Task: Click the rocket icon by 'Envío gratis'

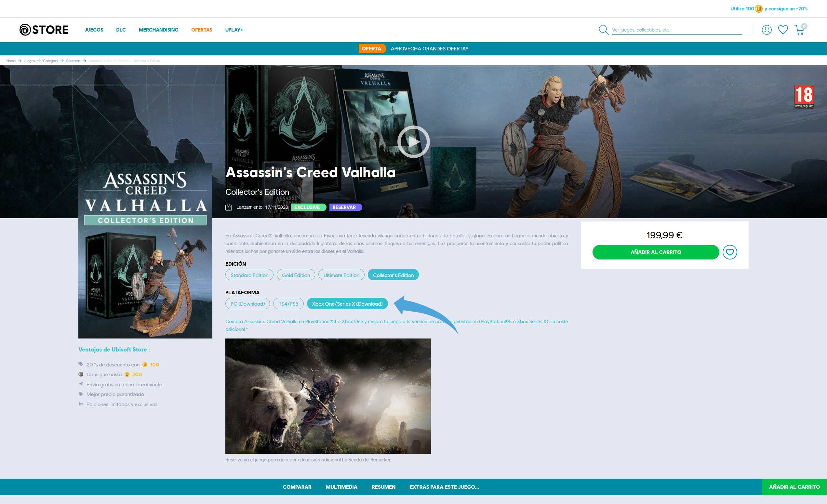Action: 81,384
